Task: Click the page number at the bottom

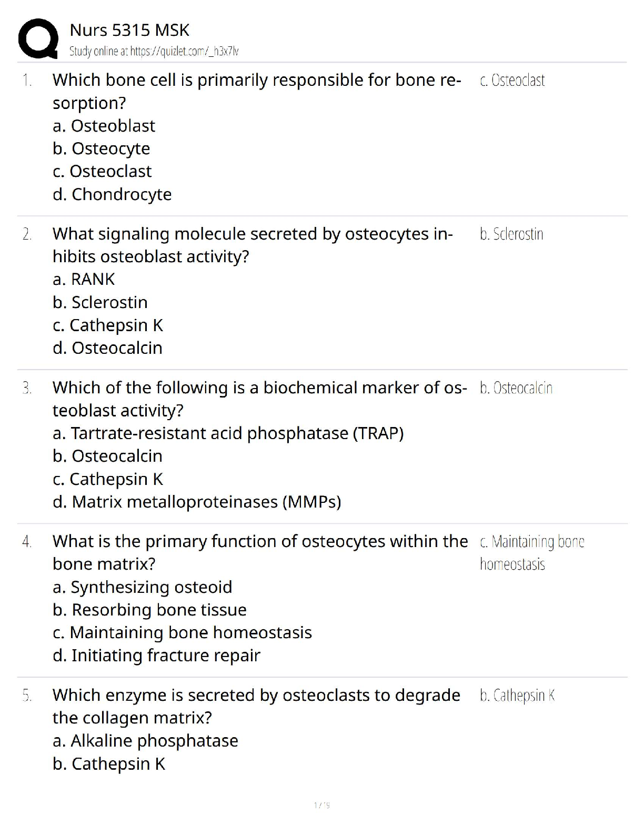Action: pyautogui.click(x=321, y=805)
